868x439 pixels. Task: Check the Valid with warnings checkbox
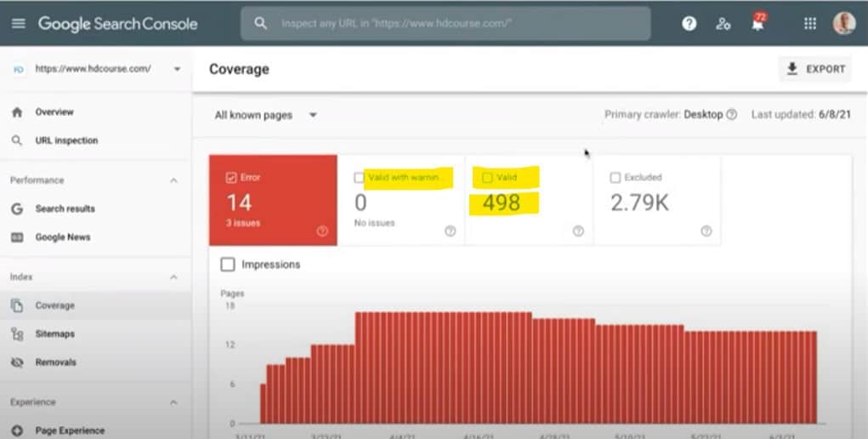point(360,178)
